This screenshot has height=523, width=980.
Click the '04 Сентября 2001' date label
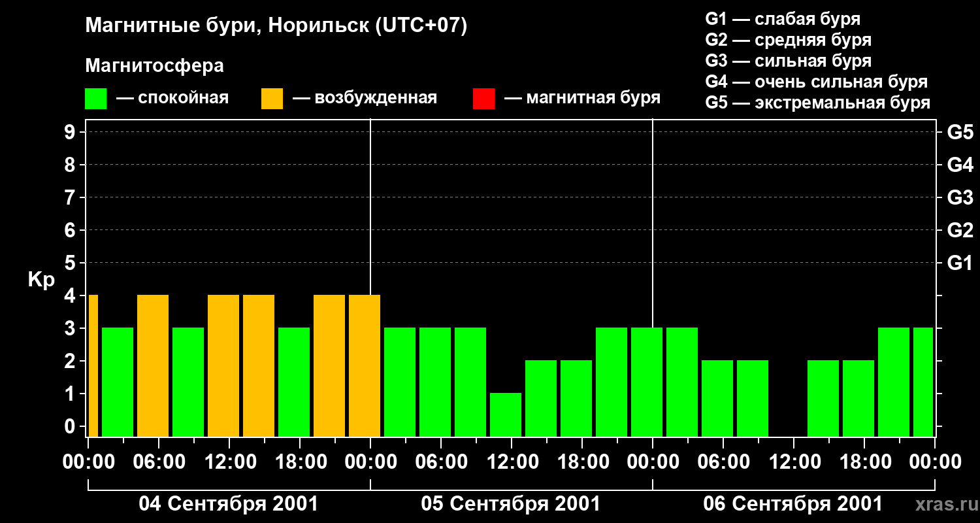pyautogui.click(x=229, y=504)
